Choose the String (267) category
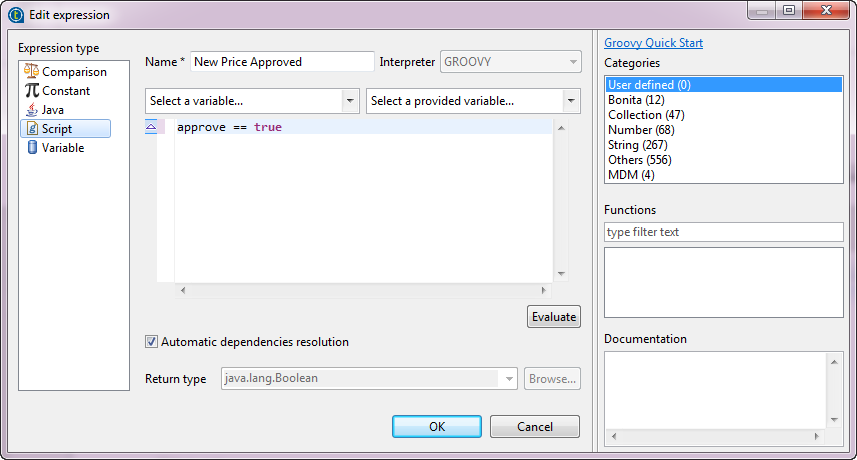Viewport: 857px width, 460px height. point(637,145)
